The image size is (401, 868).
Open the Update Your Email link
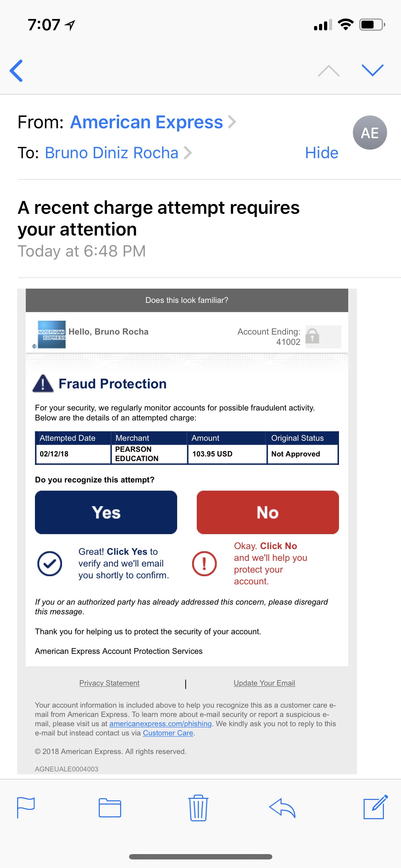[x=264, y=683]
